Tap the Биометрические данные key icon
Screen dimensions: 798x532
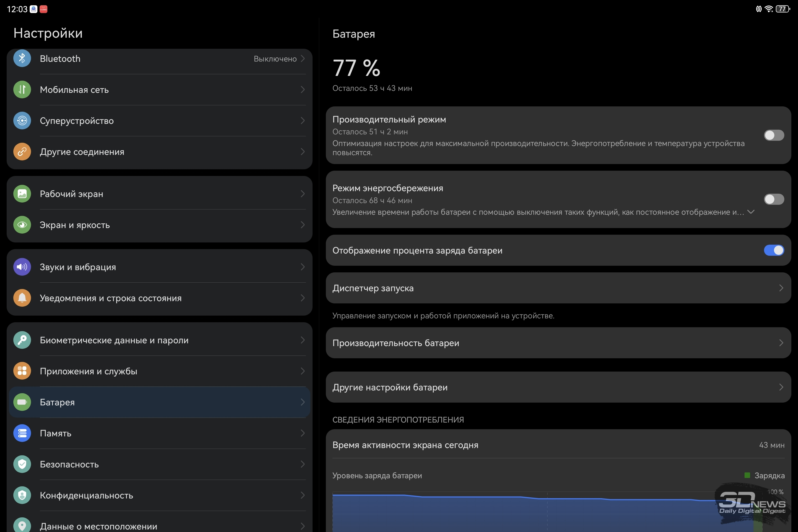click(22, 340)
